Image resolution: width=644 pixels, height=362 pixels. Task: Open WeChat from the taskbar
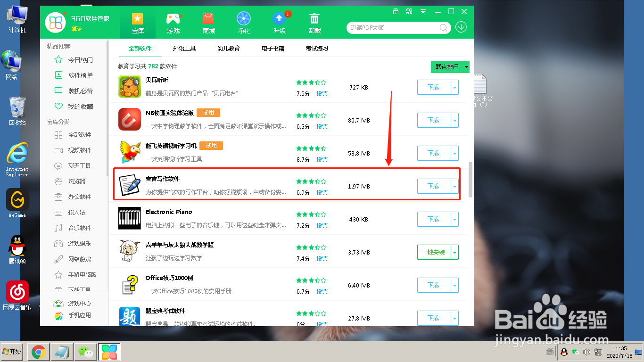pos(85,352)
